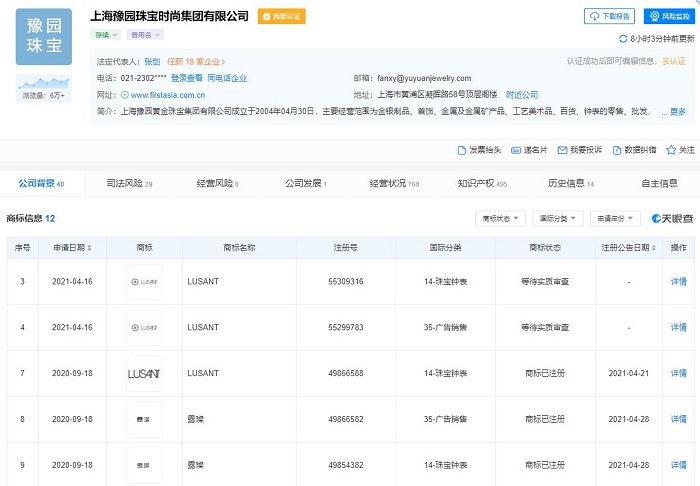Viewport: 700px width, 486px height.
Task: Expand company intro with 更多
Action: click(x=677, y=112)
